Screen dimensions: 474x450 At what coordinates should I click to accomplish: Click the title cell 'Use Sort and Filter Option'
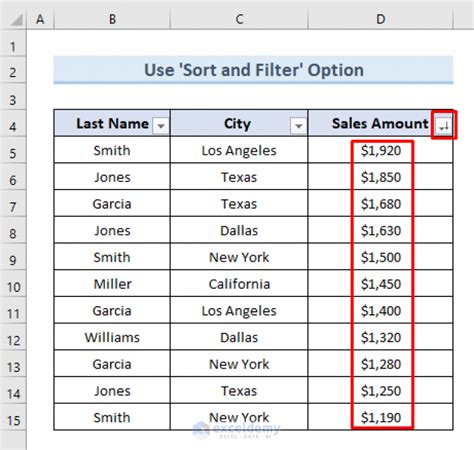[253, 70]
